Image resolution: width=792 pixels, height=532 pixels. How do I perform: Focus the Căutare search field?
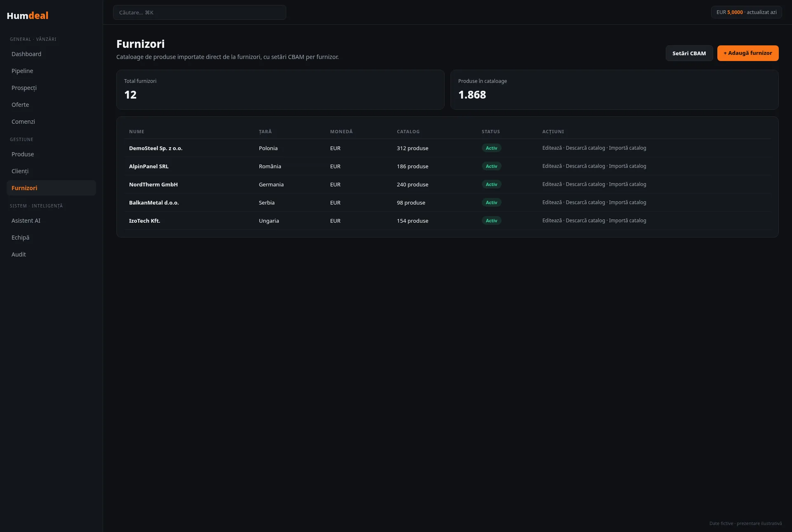(x=200, y=12)
